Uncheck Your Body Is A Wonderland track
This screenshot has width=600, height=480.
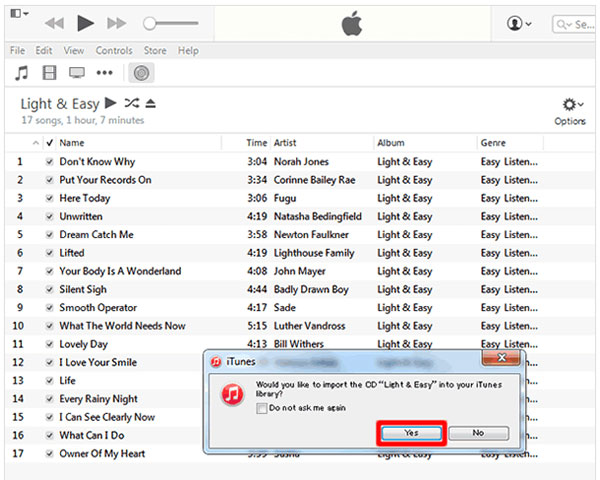(49, 271)
